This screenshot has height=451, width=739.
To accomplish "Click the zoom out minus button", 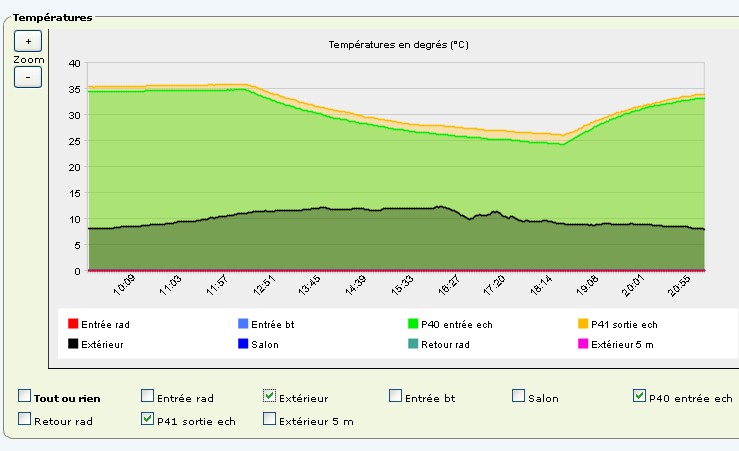I will [27, 77].
